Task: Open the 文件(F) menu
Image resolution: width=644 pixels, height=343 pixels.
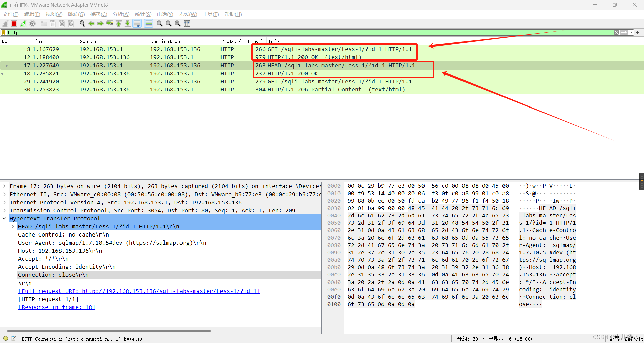Action: coord(11,14)
